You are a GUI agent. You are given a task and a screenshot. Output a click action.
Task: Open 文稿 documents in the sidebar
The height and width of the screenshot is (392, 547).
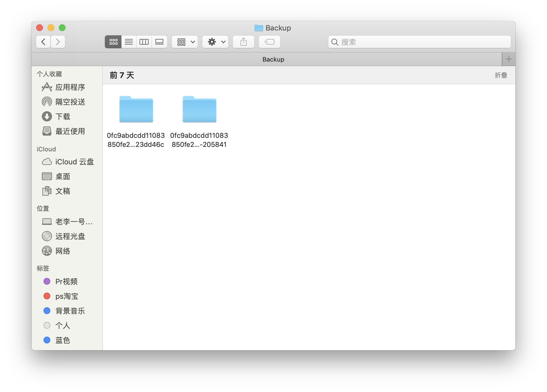[67, 191]
